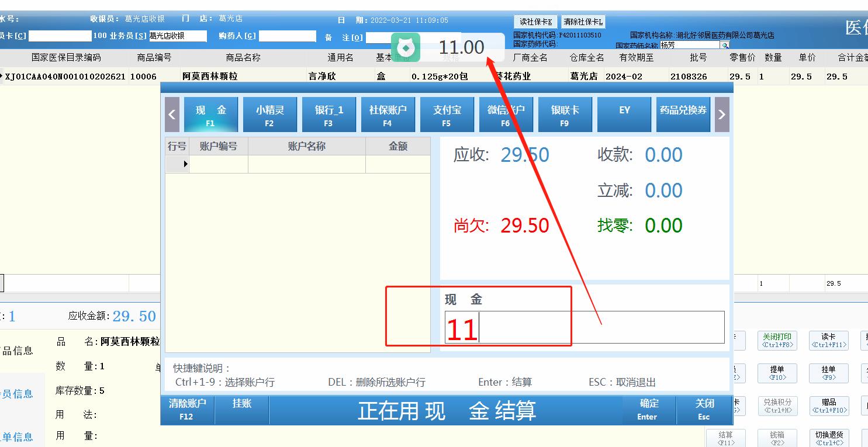Screen dimensions: 868x447
Task: Click the 提单 F10 button
Action: coord(777,373)
